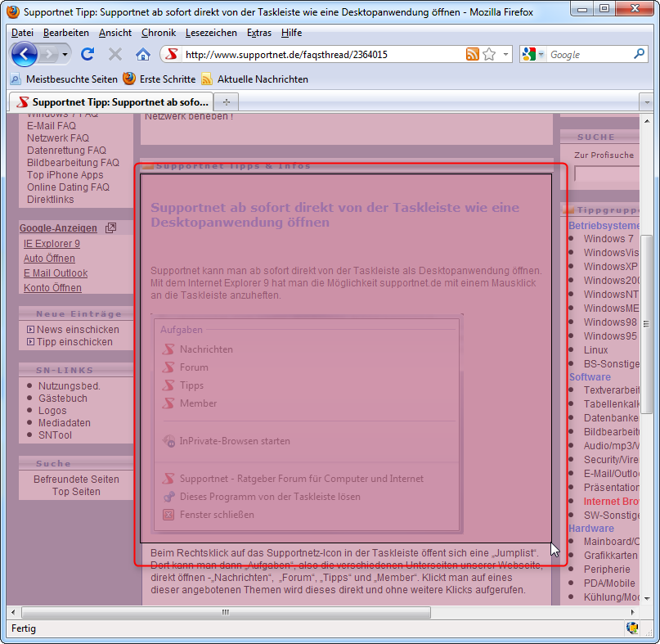Click the vertical scrollbar up arrow
The width and height of the screenshot is (660, 644).
[647, 121]
